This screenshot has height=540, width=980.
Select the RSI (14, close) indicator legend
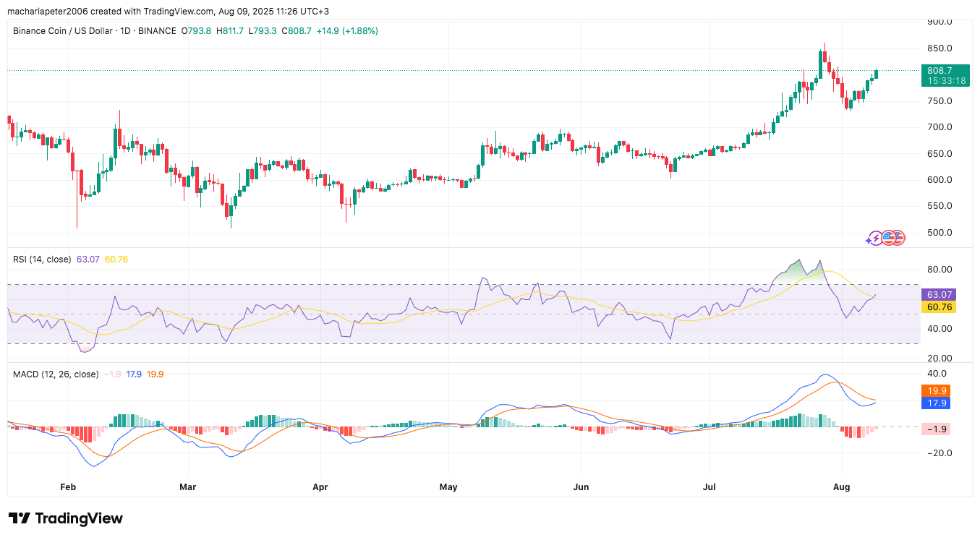(x=42, y=259)
